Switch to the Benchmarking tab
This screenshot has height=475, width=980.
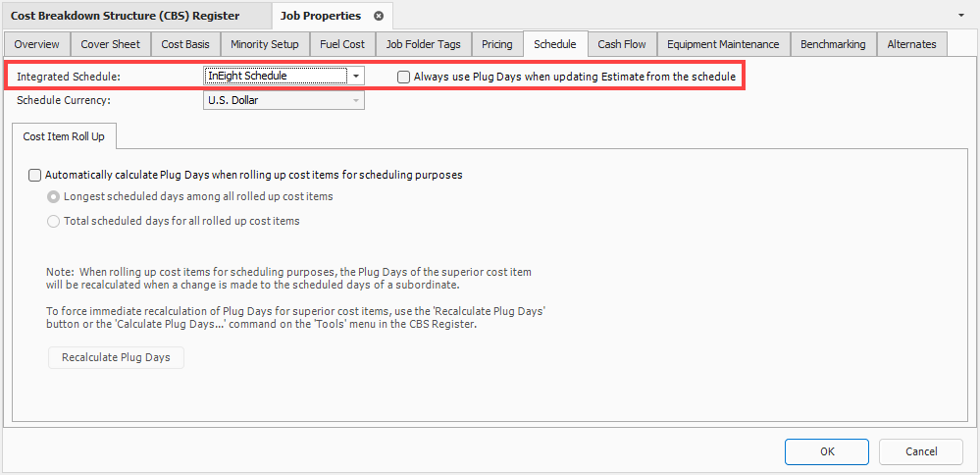pos(833,44)
